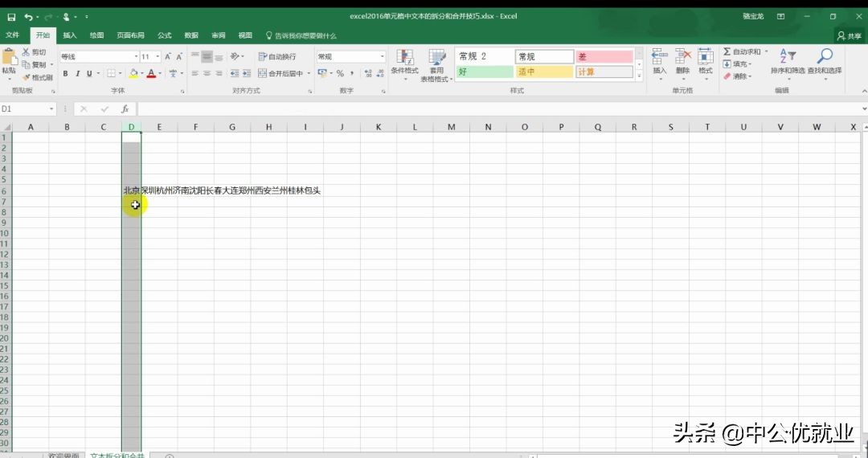Select cell D6 containing the city names
Viewport: 868px width, 458px height.
pyautogui.click(x=131, y=190)
